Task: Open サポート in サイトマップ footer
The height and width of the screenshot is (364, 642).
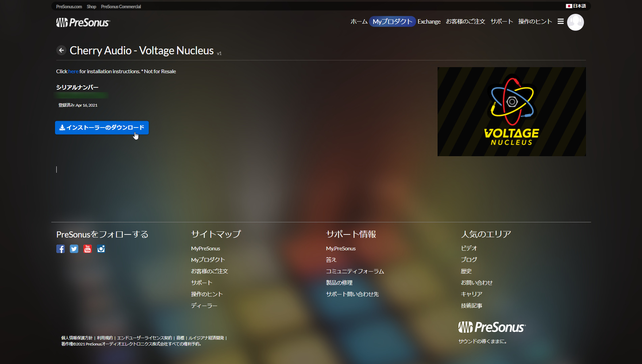Action: pyautogui.click(x=202, y=283)
